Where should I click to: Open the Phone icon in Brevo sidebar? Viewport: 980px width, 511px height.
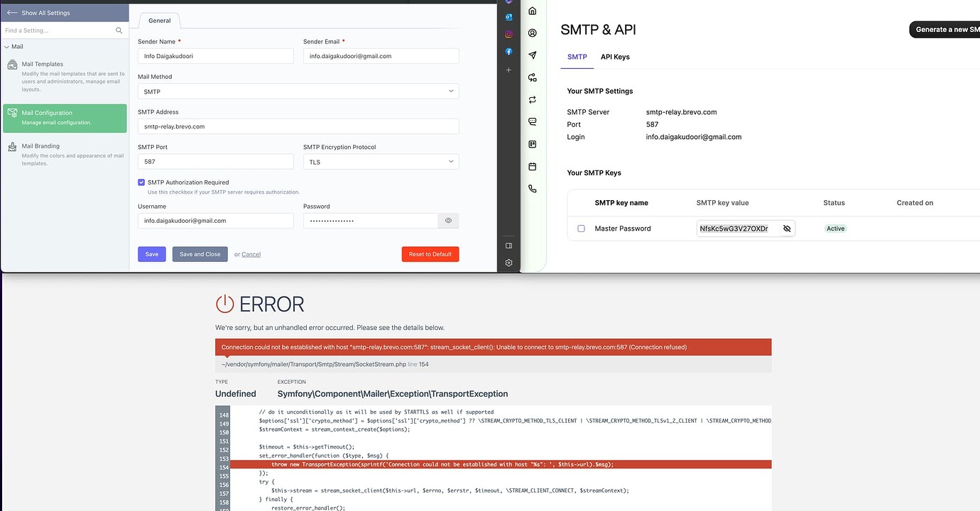click(532, 189)
